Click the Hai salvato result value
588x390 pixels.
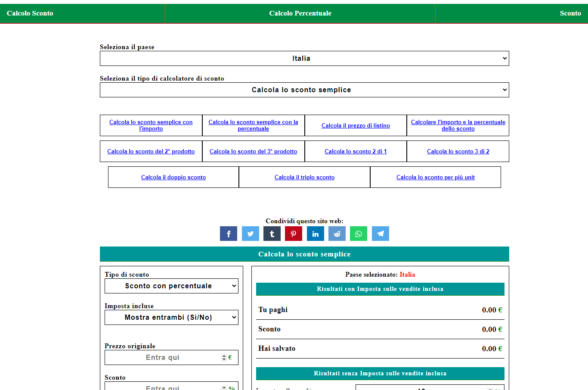(492, 349)
